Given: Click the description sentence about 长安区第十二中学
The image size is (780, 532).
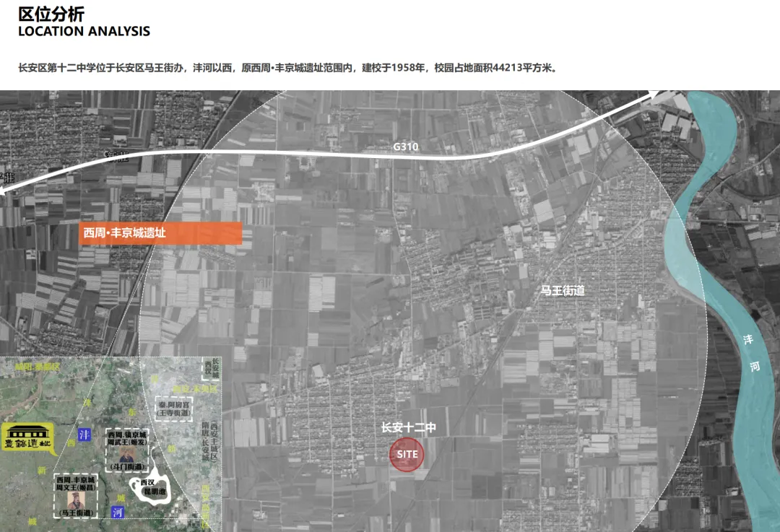Looking at the screenshot, I should click(288, 68).
